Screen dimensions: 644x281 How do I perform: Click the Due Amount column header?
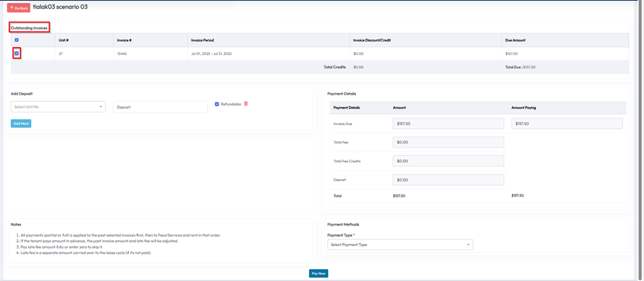(x=515, y=40)
